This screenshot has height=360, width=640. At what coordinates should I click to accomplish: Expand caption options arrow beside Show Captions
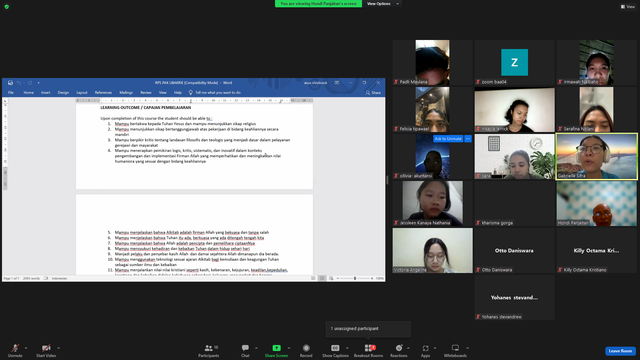pos(347,348)
